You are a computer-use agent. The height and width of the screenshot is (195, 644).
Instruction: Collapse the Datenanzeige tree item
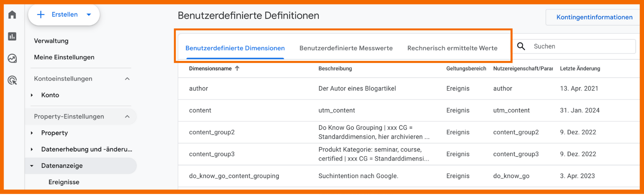pyautogui.click(x=32, y=166)
